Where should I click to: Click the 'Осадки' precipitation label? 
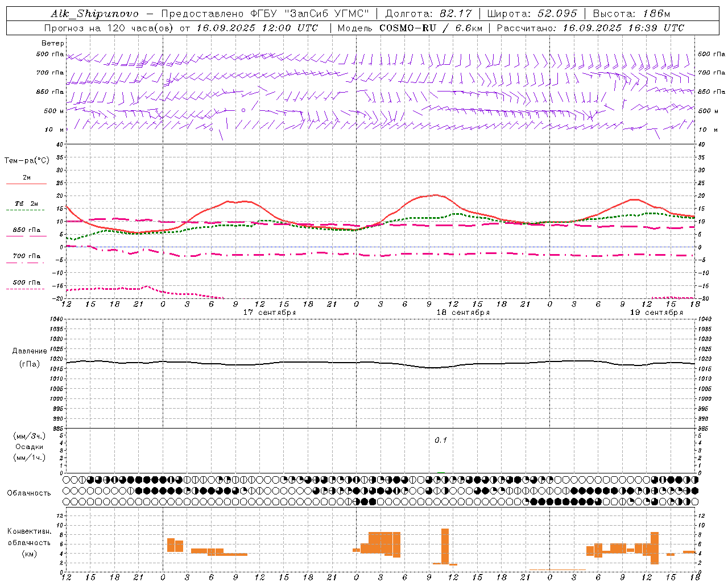tap(30, 447)
